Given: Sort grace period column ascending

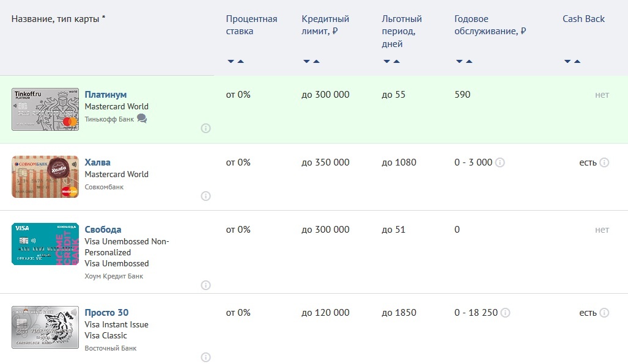Looking at the screenshot, I should coord(396,61).
